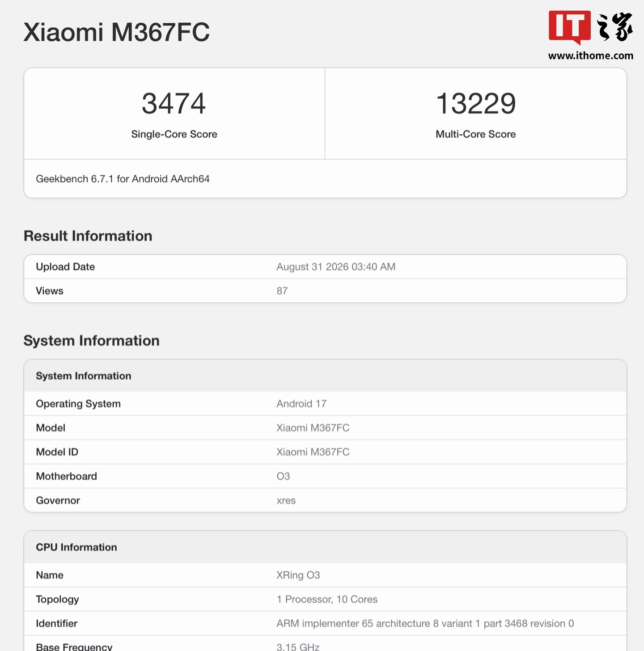Viewport: 644px width, 651px height.
Task: Select the "Android 17" value
Action: click(301, 404)
